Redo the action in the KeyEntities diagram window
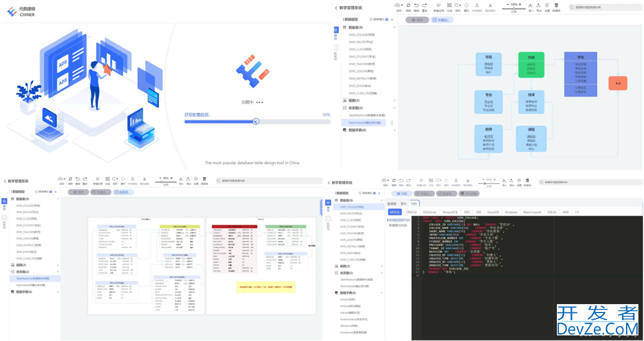This screenshot has width=644, height=341. [424, 6]
